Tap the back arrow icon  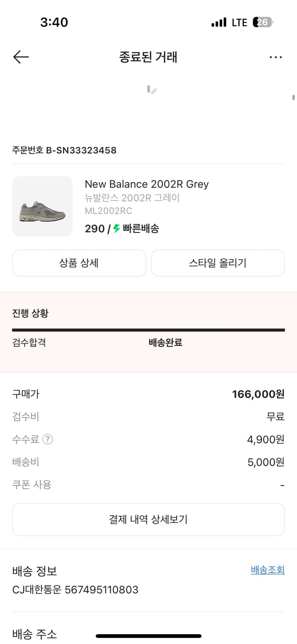pyautogui.click(x=21, y=57)
